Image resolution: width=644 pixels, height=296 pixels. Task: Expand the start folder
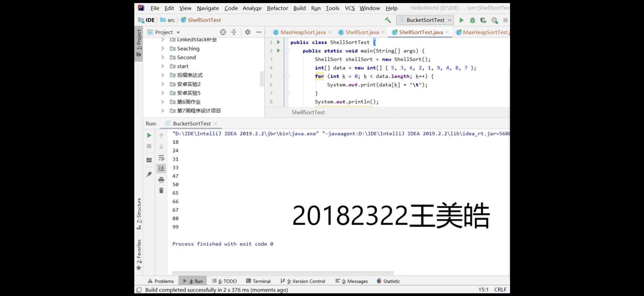(x=163, y=66)
